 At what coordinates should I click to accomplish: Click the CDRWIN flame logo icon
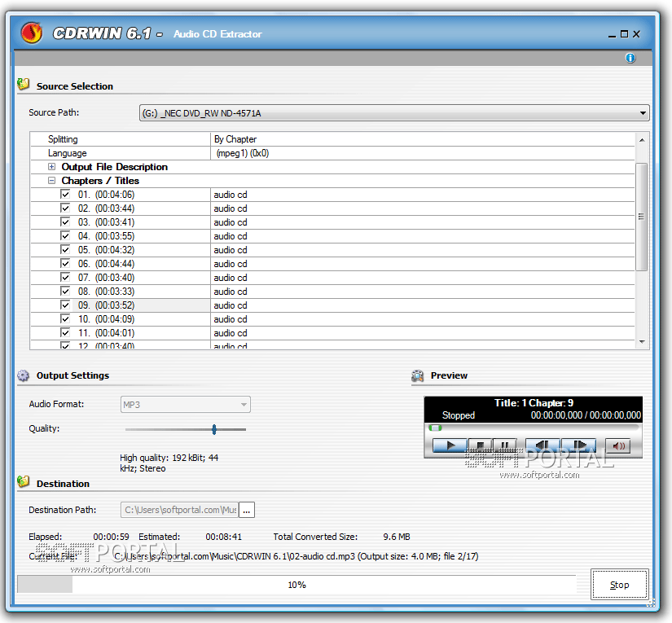click(x=31, y=33)
